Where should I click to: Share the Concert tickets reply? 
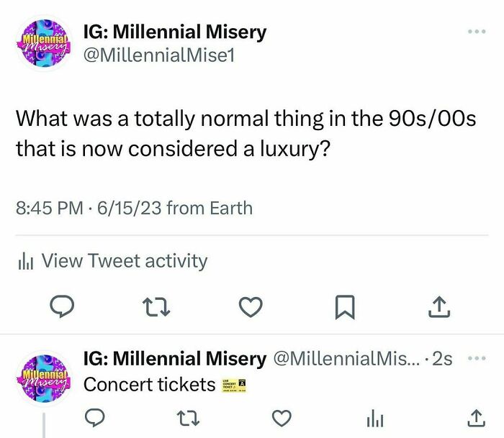[x=474, y=418]
